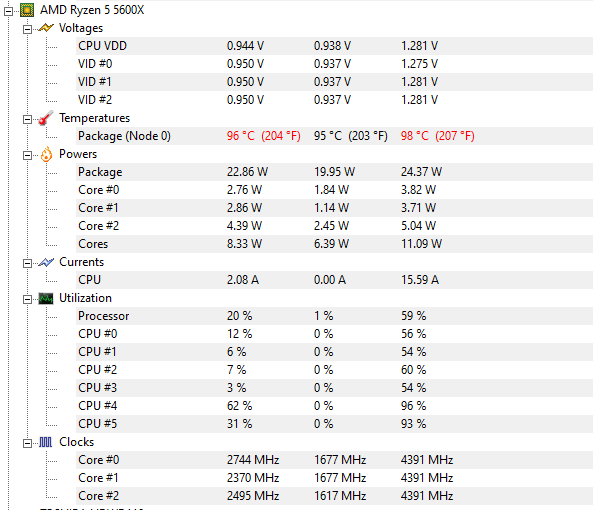
Task: Select the Core #1 clock row
Action: click(x=334, y=478)
